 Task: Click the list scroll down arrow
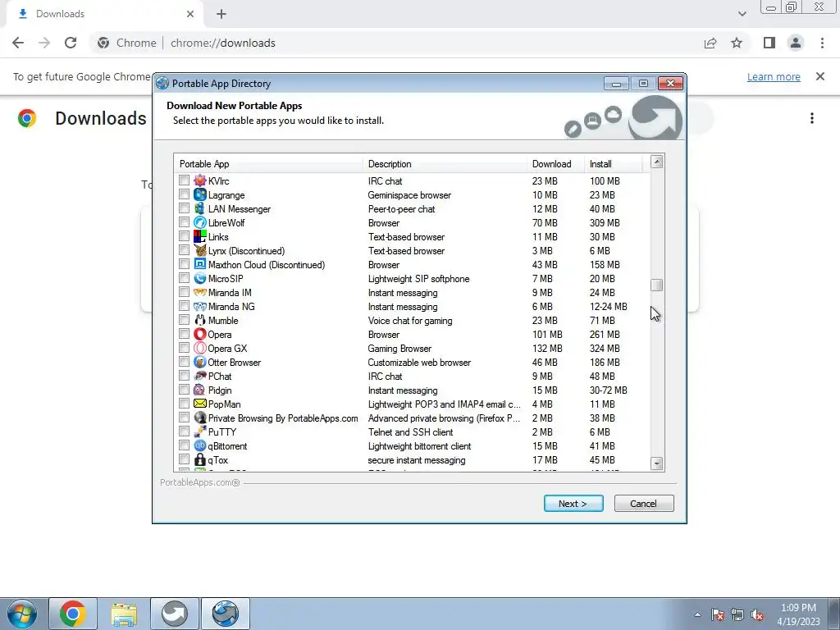tap(657, 463)
